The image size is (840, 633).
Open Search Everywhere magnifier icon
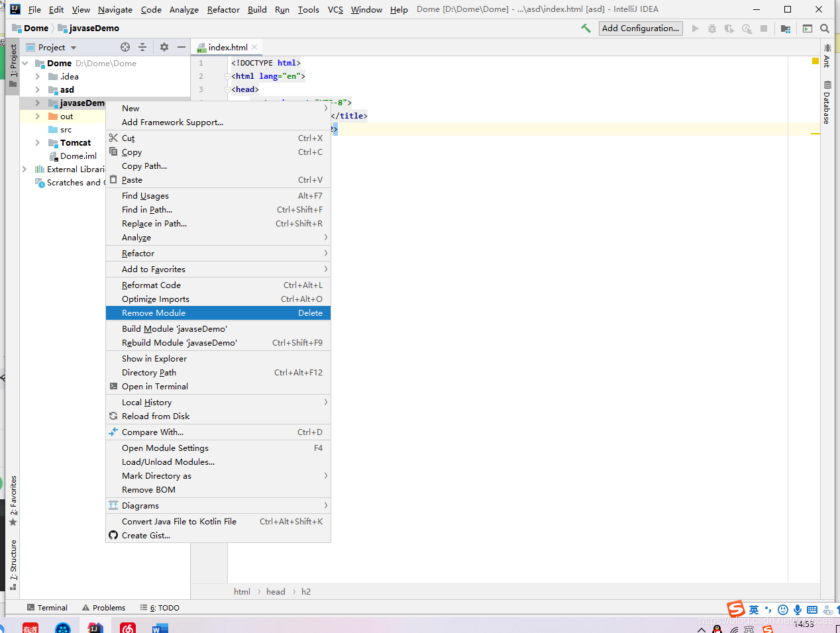[825, 28]
